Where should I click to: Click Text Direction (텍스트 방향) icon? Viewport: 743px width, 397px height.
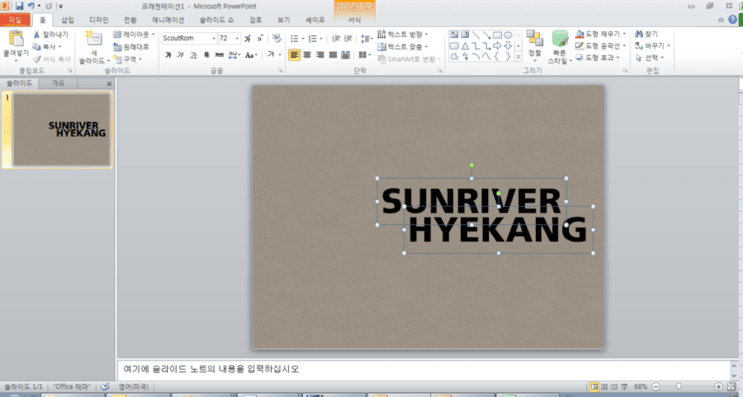click(381, 34)
